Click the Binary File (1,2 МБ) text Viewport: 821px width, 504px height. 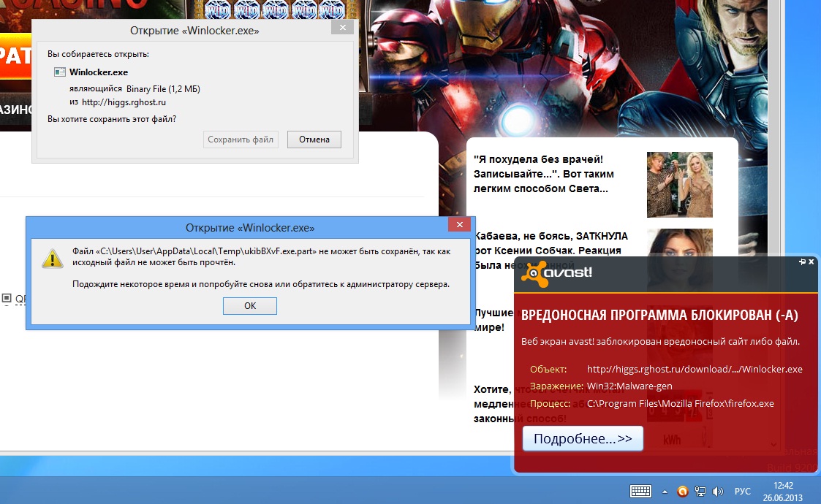click(x=163, y=89)
